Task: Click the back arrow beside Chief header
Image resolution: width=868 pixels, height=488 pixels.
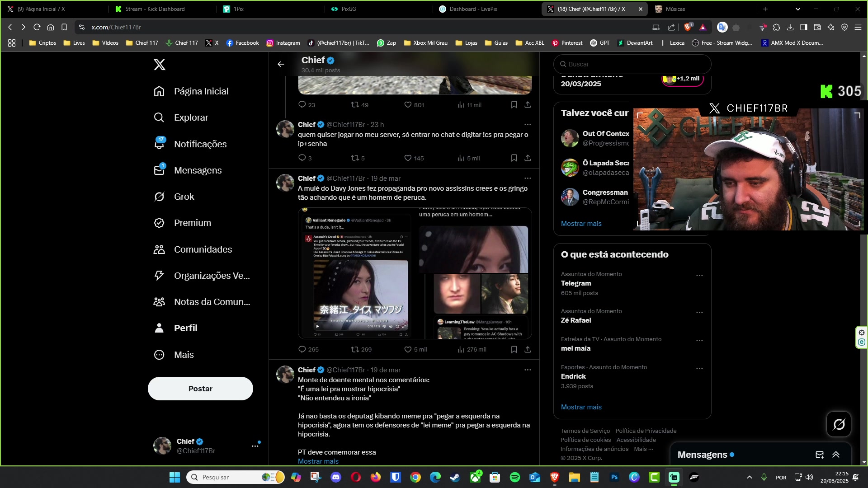Action: (x=281, y=64)
